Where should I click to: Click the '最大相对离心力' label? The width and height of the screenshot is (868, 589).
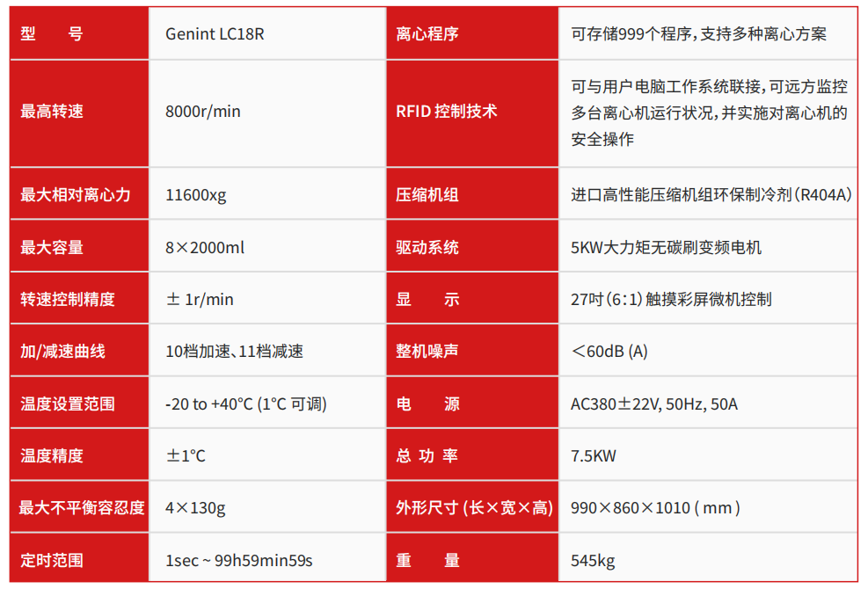(x=76, y=194)
